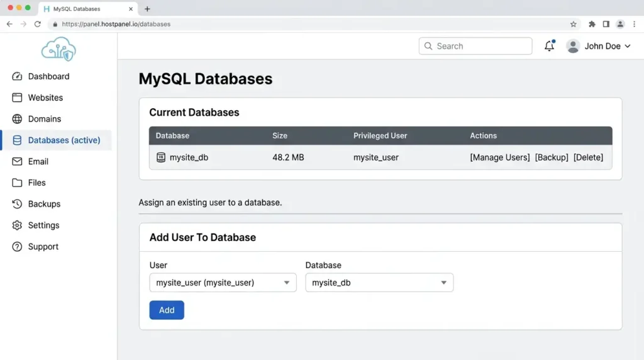Image resolution: width=644 pixels, height=360 pixels.
Task: Close the MySQL Databases tab
Action: click(131, 9)
